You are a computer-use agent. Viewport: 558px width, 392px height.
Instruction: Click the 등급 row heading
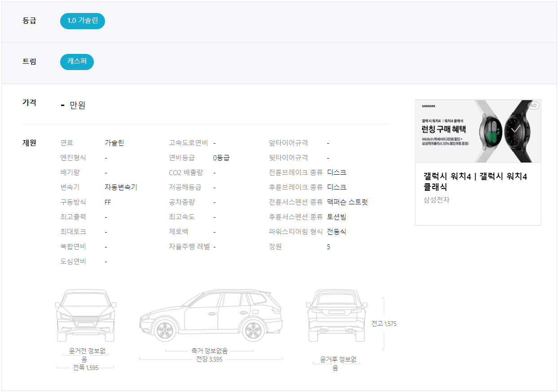tap(29, 21)
